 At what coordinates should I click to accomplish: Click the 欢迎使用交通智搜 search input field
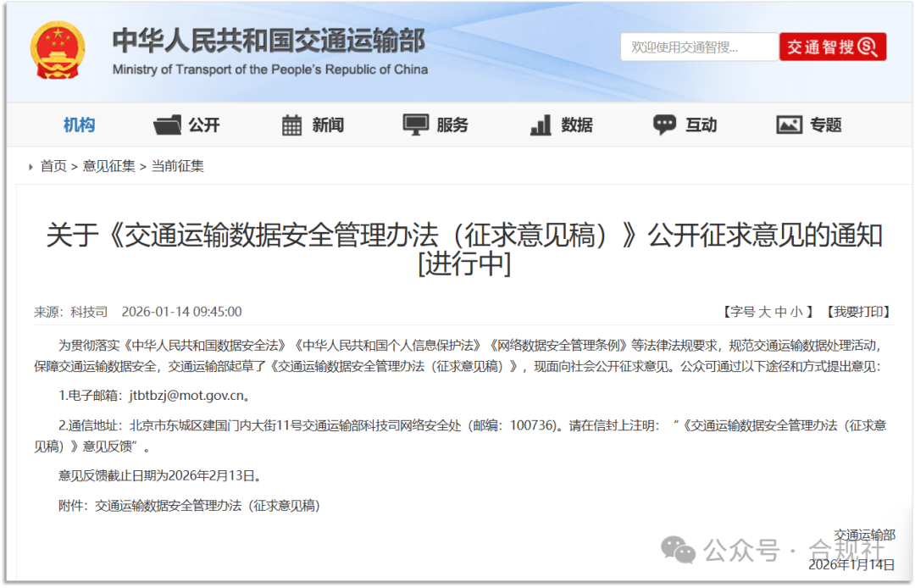tap(699, 47)
